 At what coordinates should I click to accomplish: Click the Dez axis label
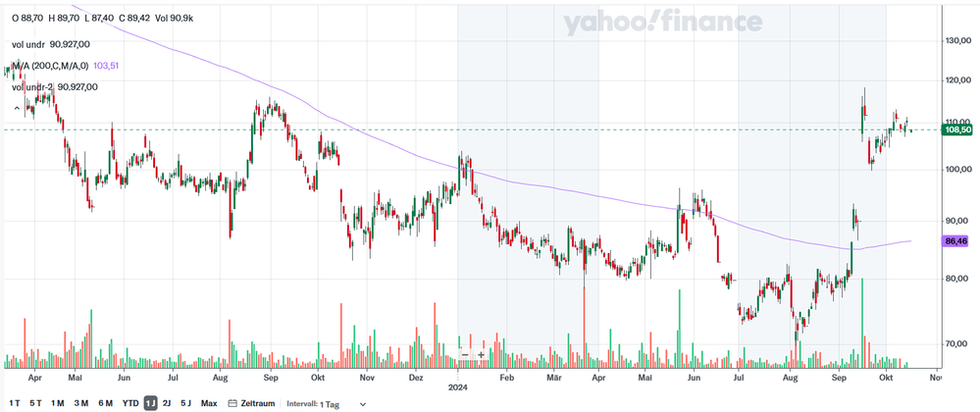click(416, 378)
